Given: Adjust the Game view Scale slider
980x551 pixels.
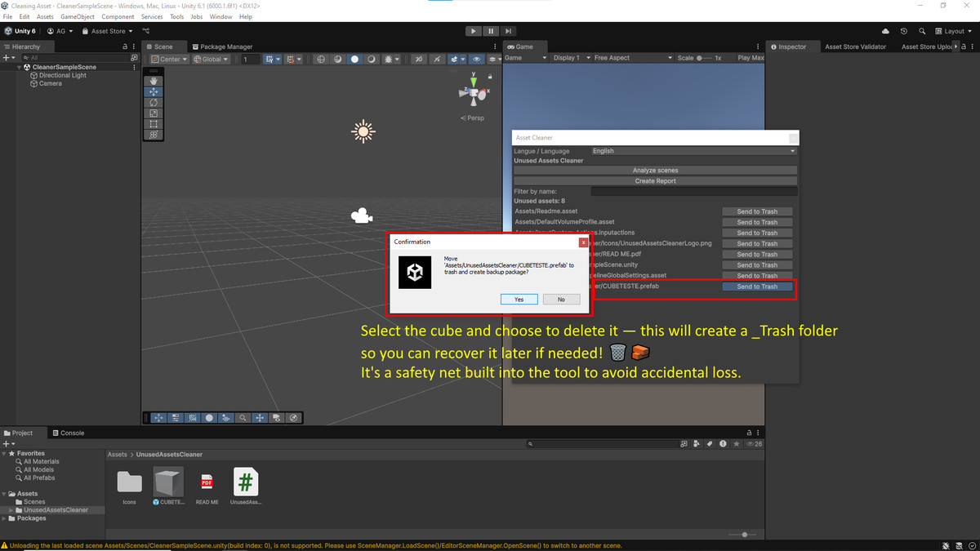Looking at the screenshot, I should (704, 58).
